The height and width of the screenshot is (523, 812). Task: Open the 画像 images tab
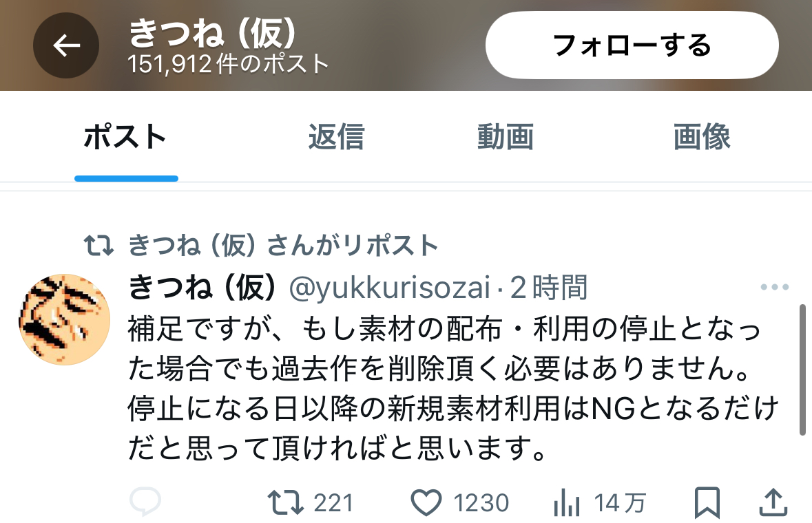pyautogui.click(x=702, y=137)
